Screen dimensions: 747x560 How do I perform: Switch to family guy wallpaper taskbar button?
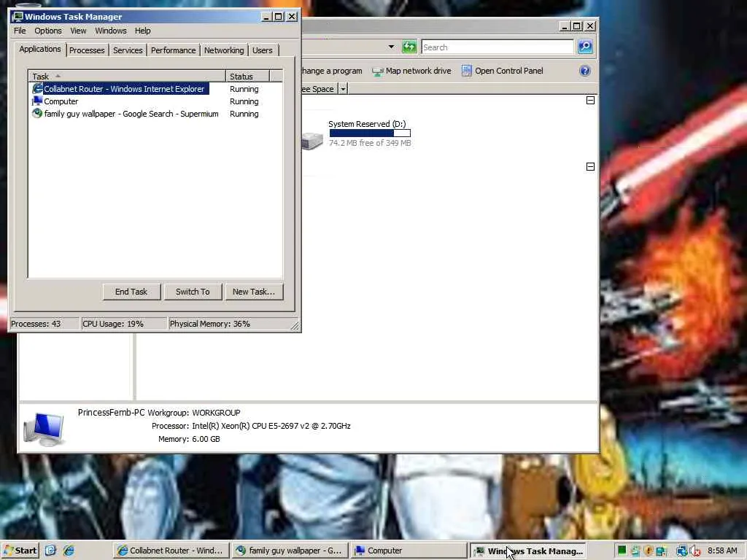[x=289, y=551]
